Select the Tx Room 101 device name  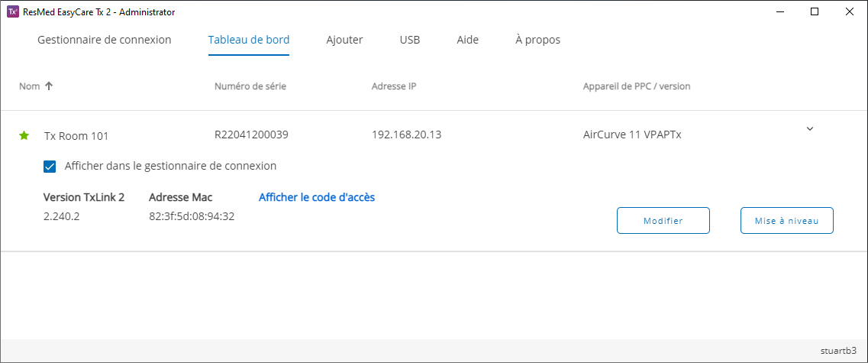pos(76,136)
